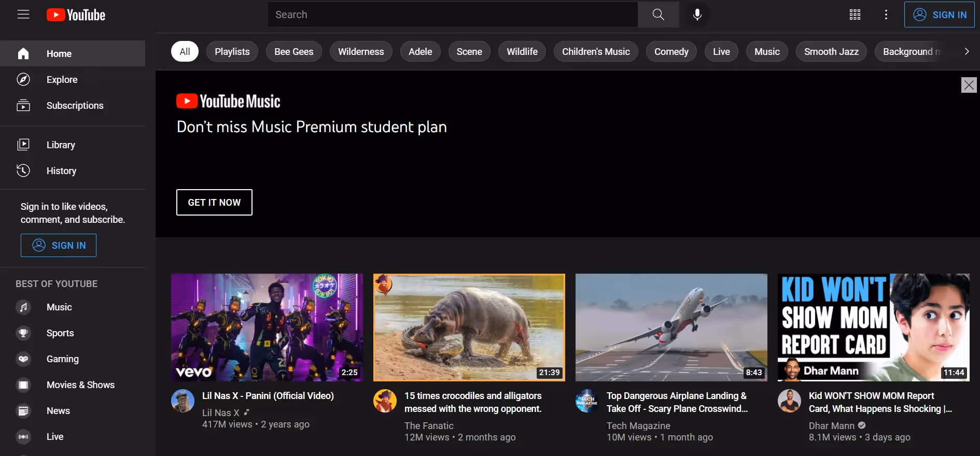The width and height of the screenshot is (980, 456).
Task: Open Lil Nas X channel avatar
Action: 183,401
